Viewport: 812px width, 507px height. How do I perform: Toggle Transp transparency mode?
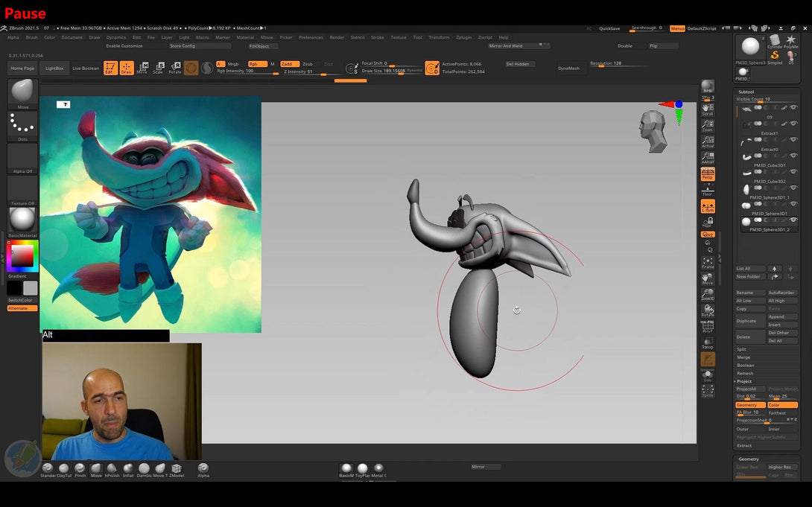(x=708, y=343)
